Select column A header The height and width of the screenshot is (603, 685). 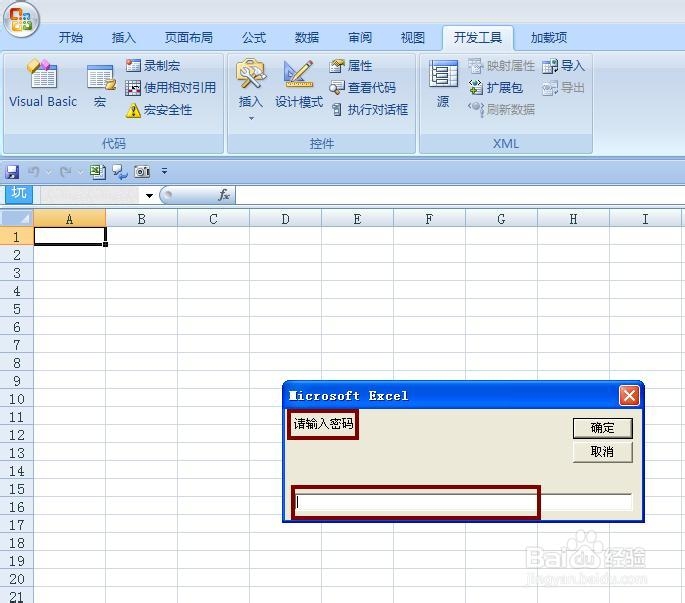pyautogui.click(x=69, y=219)
